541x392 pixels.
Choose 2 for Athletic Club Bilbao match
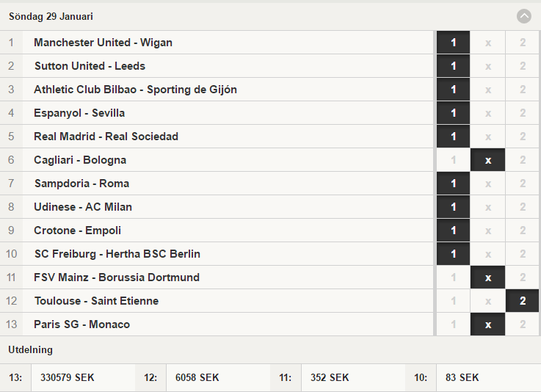[523, 90]
